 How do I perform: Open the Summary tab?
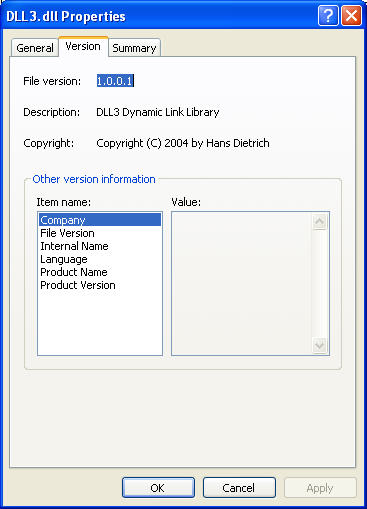pyautogui.click(x=134, y=48)
